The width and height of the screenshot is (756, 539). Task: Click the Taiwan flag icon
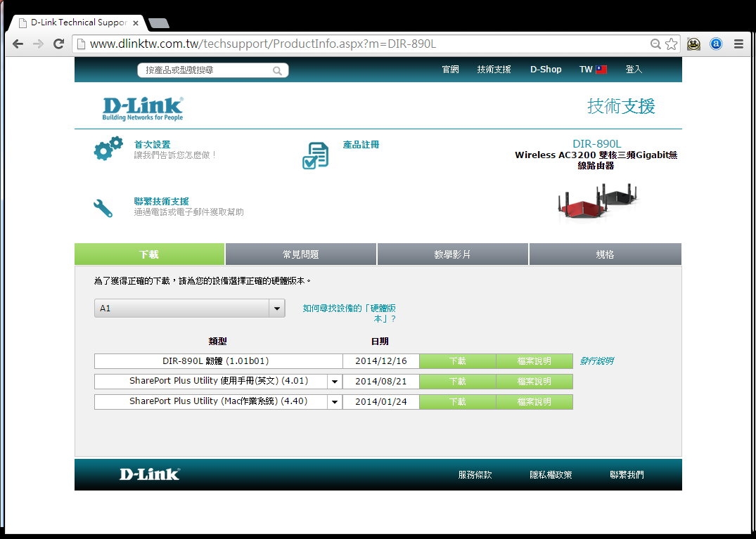pyautogui.click(x=601, y=70)
